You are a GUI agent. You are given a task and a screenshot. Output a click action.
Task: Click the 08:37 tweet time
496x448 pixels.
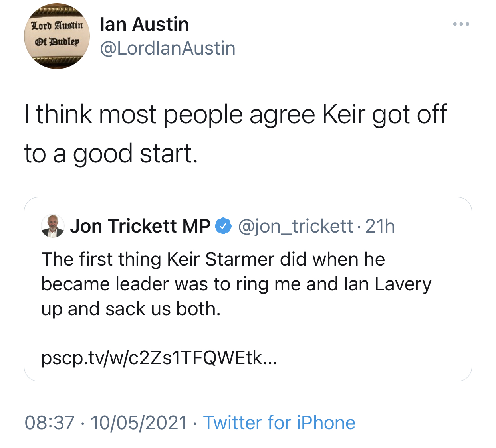(50, 423)
